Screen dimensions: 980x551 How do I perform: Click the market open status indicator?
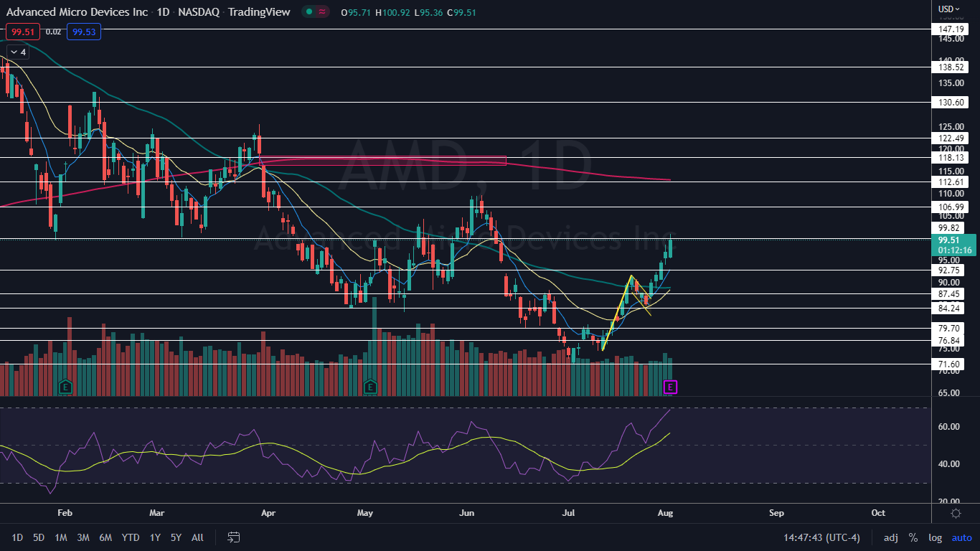pos(308,12)
